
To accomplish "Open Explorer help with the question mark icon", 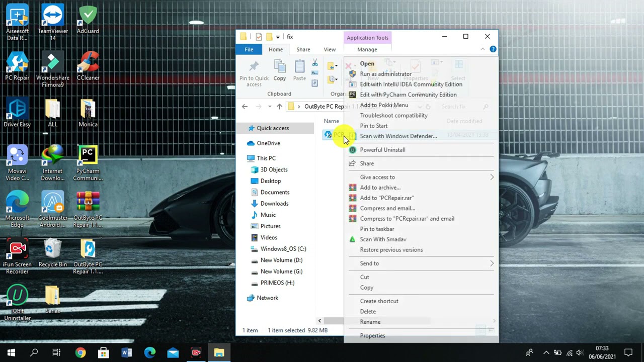I will [x=493, y=49].
